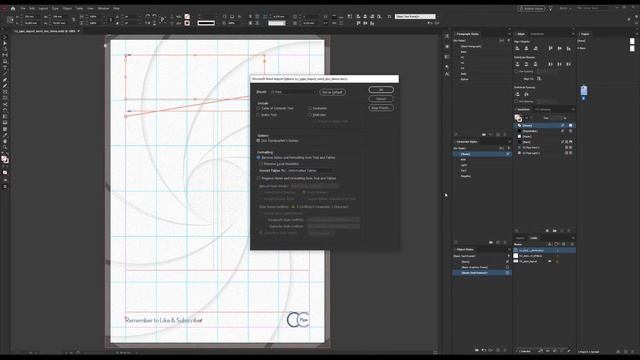Enable Table of Contents Text checkbox
This screenshot has height=360, width=640.
point(258,108)
